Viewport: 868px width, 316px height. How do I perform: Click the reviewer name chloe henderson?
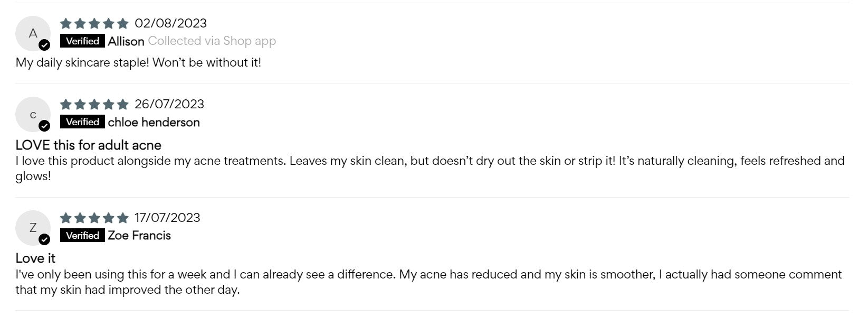[154, 122]
